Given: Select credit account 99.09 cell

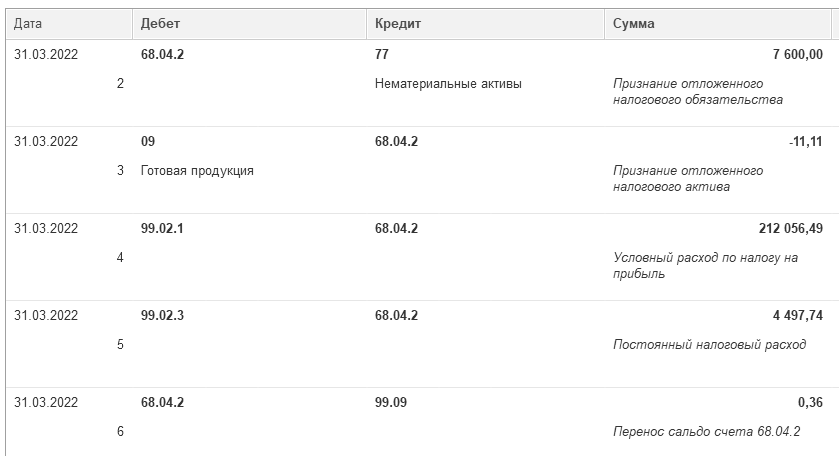Looking at the screenshot, I should pos(391,403).
